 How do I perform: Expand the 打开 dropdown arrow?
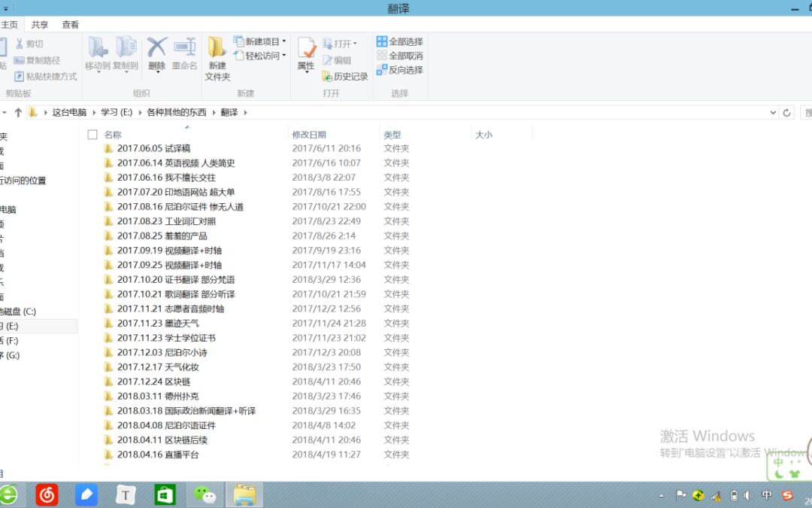click(x=355, y=44)
